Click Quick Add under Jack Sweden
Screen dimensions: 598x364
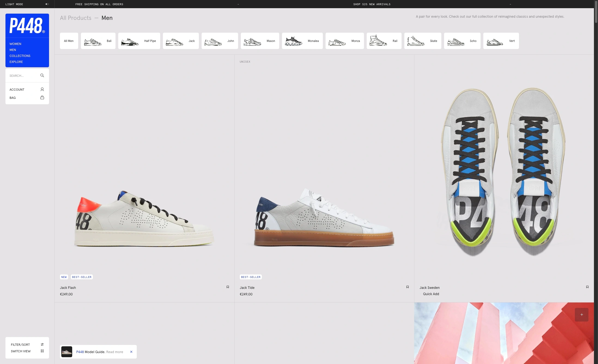click(431, 294)
